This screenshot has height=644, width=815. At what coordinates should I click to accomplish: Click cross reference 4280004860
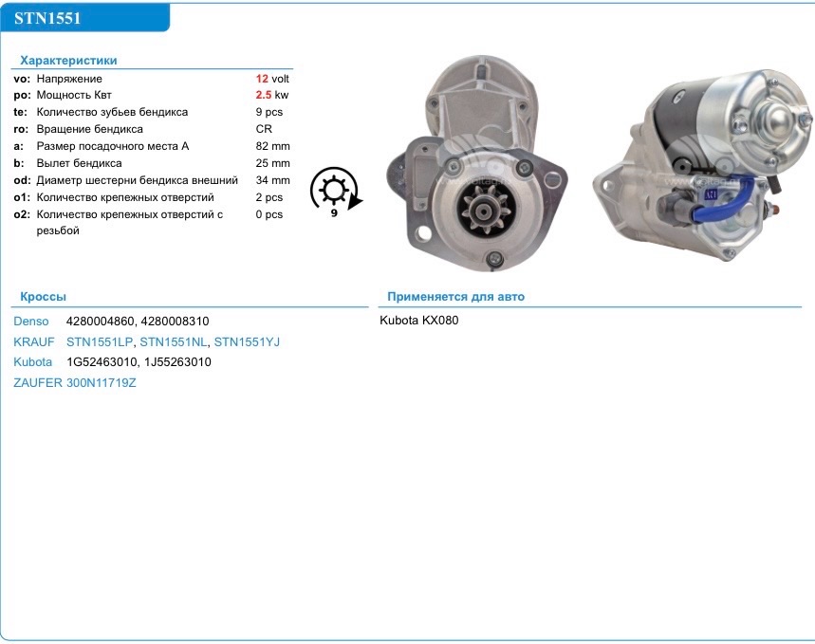99,321
